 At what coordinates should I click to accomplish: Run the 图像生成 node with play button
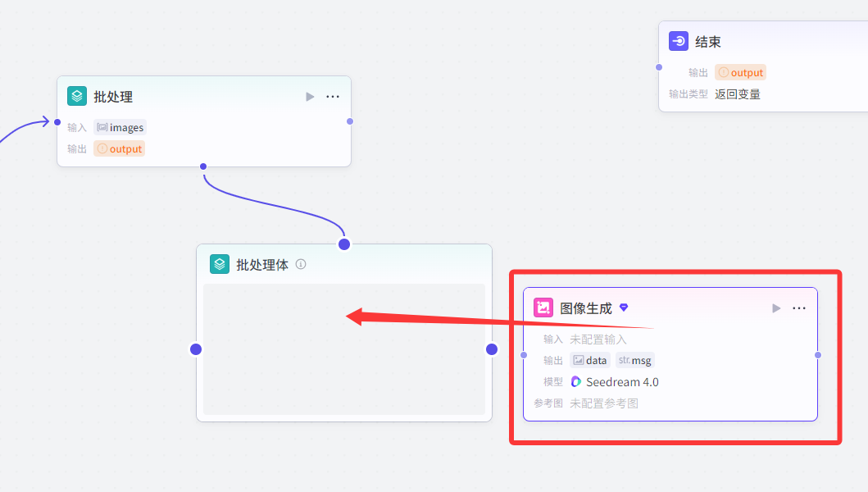pos(776,308)
